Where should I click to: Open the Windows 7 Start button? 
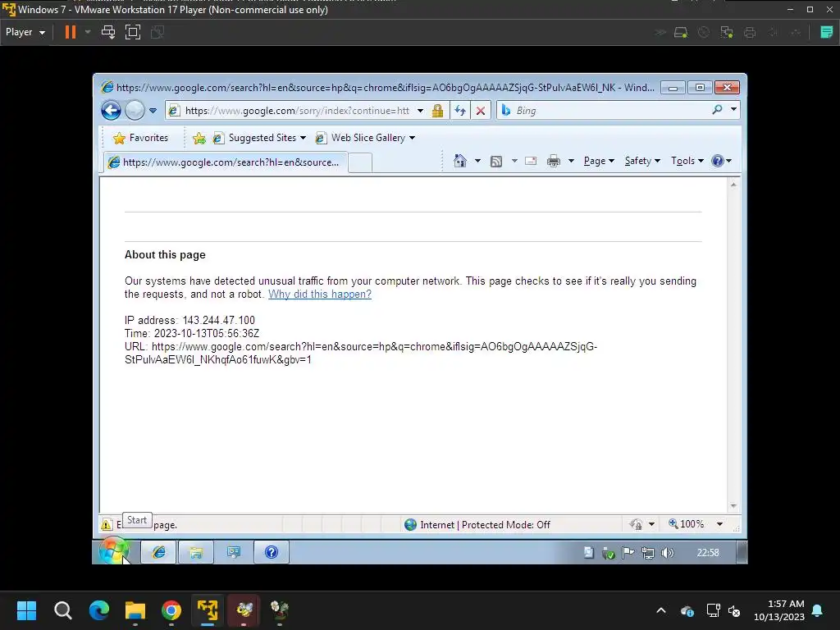(x=113, y=551)
